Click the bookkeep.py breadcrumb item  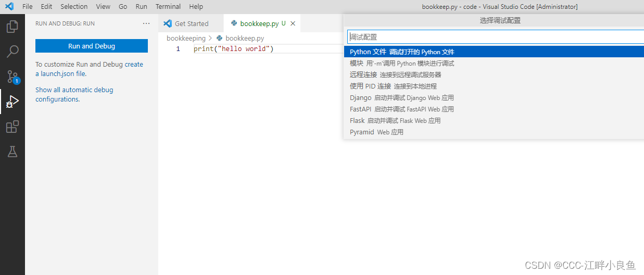[245, 38]
